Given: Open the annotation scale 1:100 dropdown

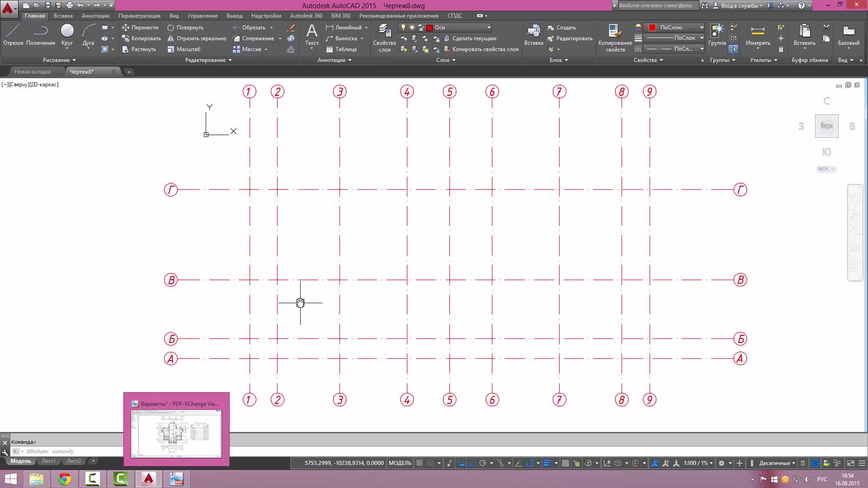Looking at the screenshot, I should point(698,463).
